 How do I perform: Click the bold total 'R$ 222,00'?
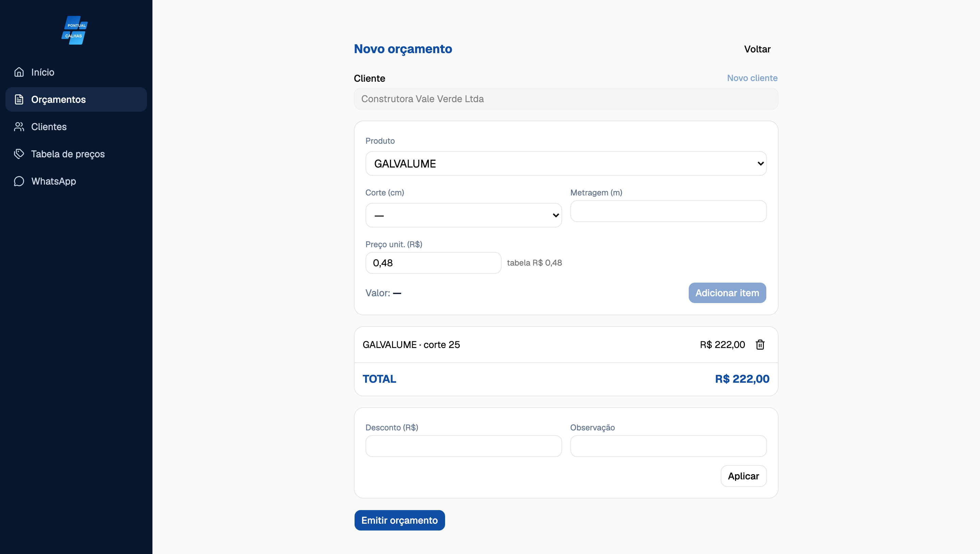pos(742,379)
